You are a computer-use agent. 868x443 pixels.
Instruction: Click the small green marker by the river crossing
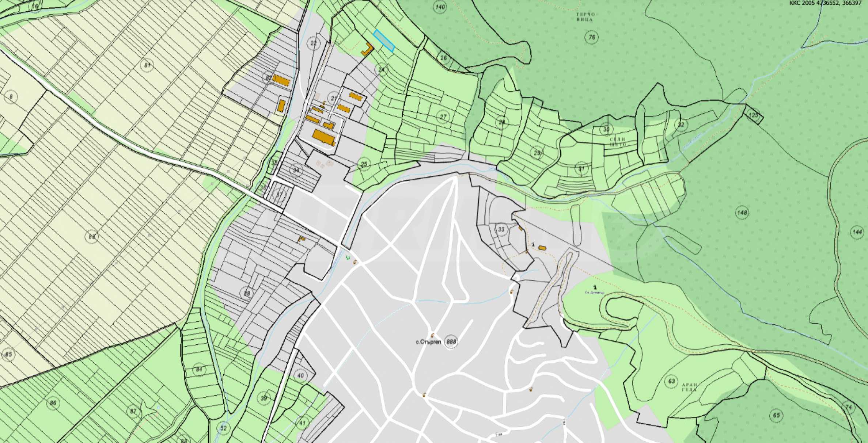tap(347, 258)
